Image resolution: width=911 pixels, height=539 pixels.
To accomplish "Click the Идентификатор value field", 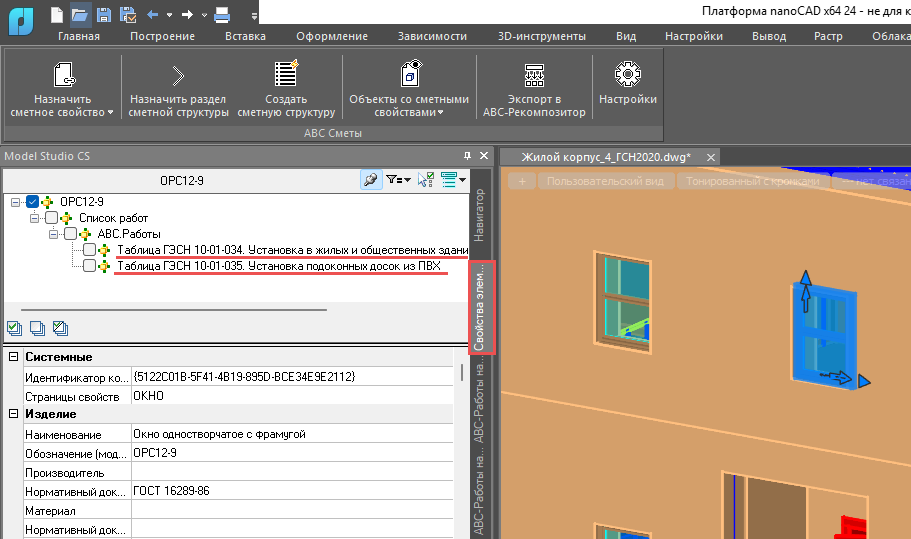I will (x=292, y=377).
